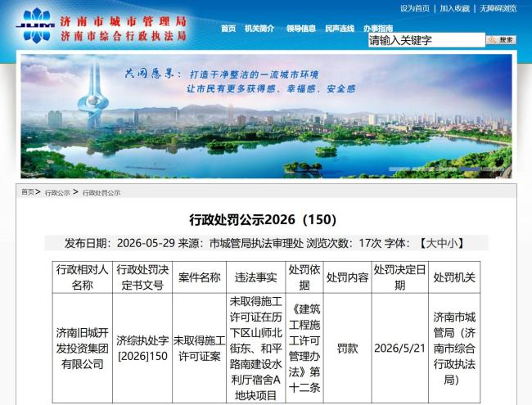
Task: Set font size to 小
Action: click(x=453, y=243)
